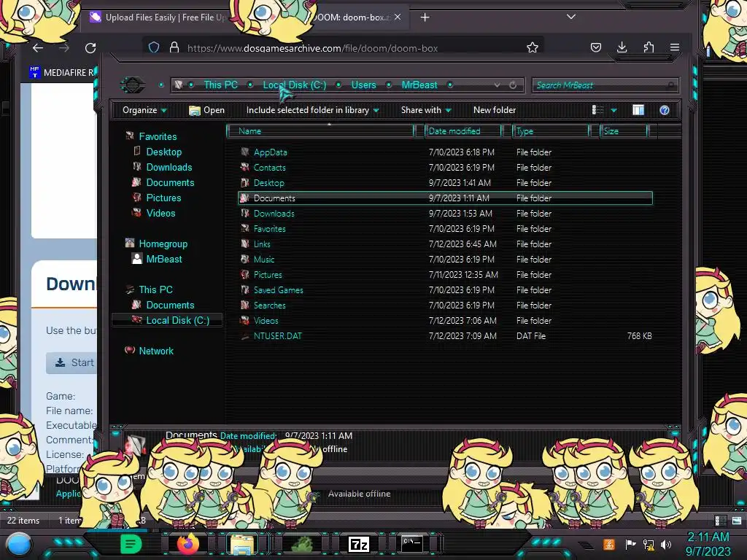
Task: Select the Music folder
Action: (x=263, y=260)
